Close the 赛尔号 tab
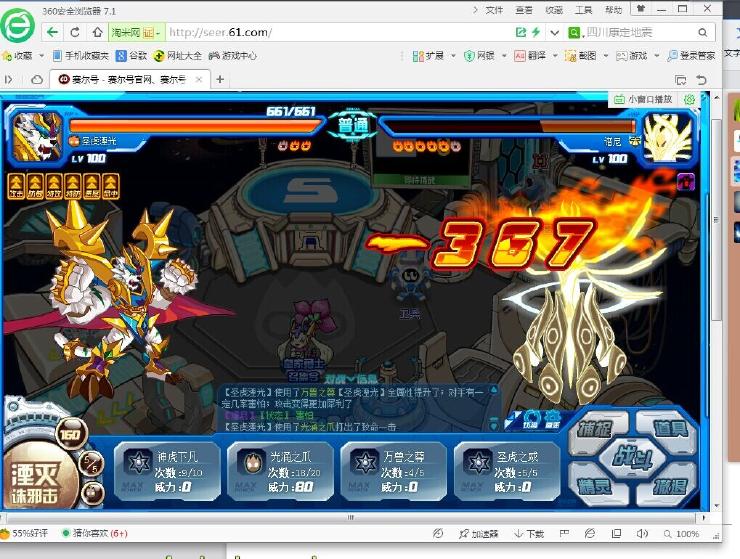The width and height of the screenshot is (740, 559). pos(199,80)
